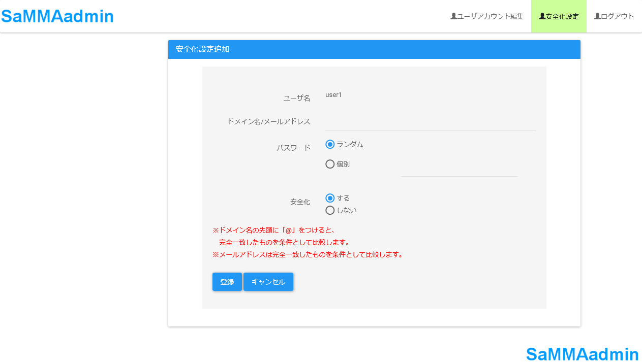Image resolution: width=642 pixels, height=364 pixels.
Task: Click the 安全化設定追加 panel header
Action: tap(374, 49)
